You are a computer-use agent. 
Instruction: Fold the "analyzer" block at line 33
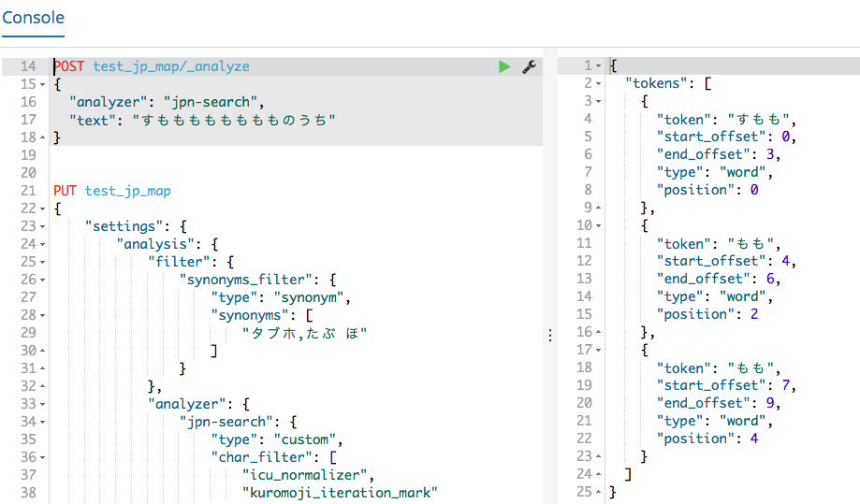(x=42, y=404)
